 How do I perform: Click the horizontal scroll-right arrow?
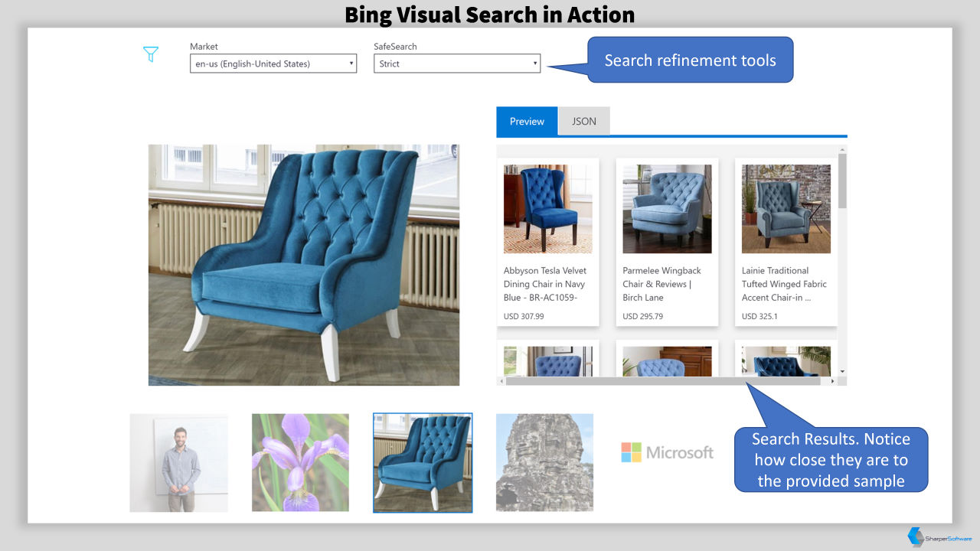[x=833, y=381]
